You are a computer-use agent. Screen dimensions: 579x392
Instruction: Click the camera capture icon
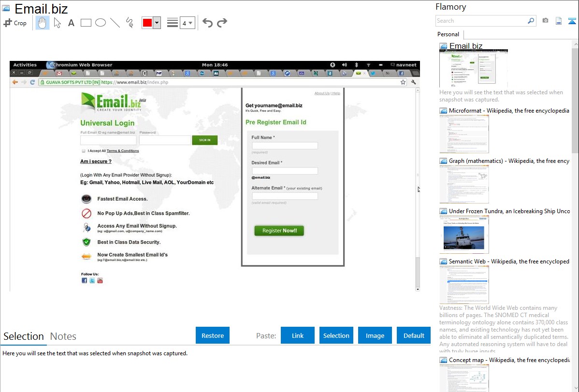tap(545, 21)
